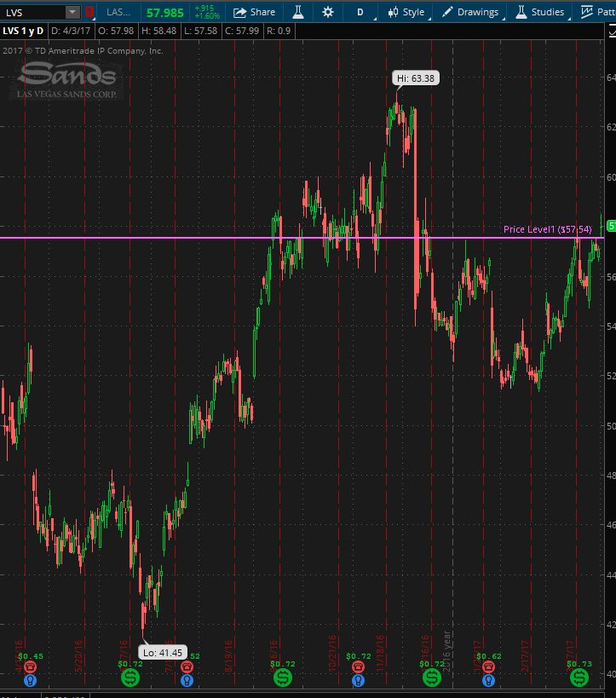Click the LVS 1 y D chart label
The image size is (616, 698).
pyautogui.click(x=23, y=31)
